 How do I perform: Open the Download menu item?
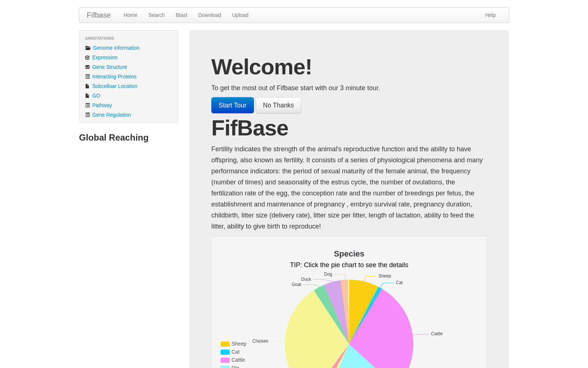(209, 15)
